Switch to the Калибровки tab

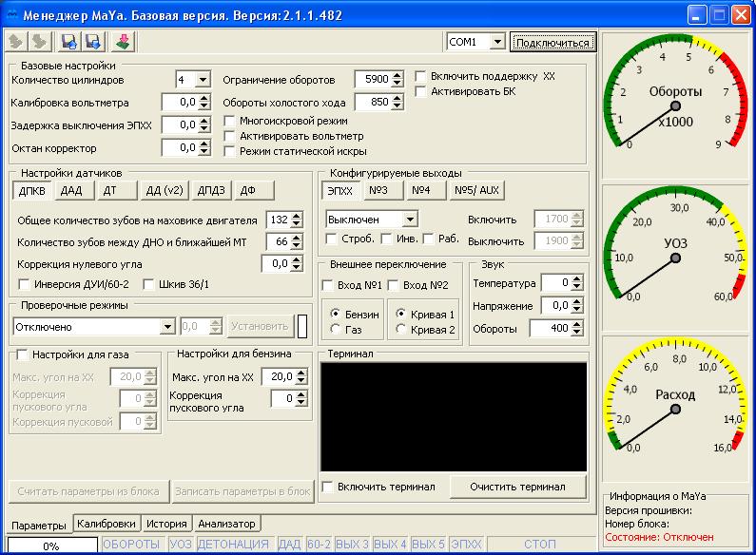pyautogui.click(x=107, y=524)
